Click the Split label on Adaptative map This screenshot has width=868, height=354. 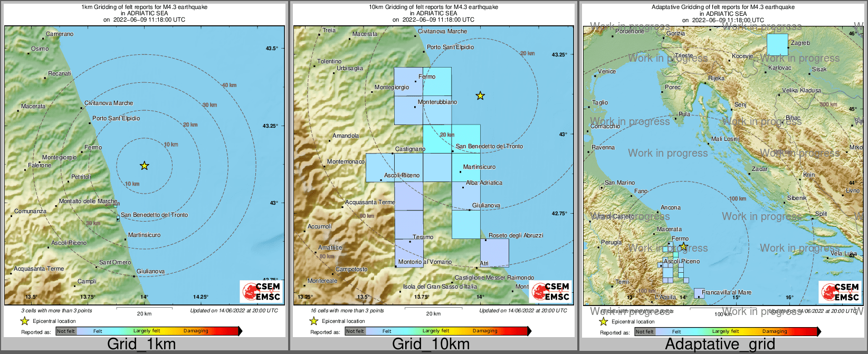(821, 214)
